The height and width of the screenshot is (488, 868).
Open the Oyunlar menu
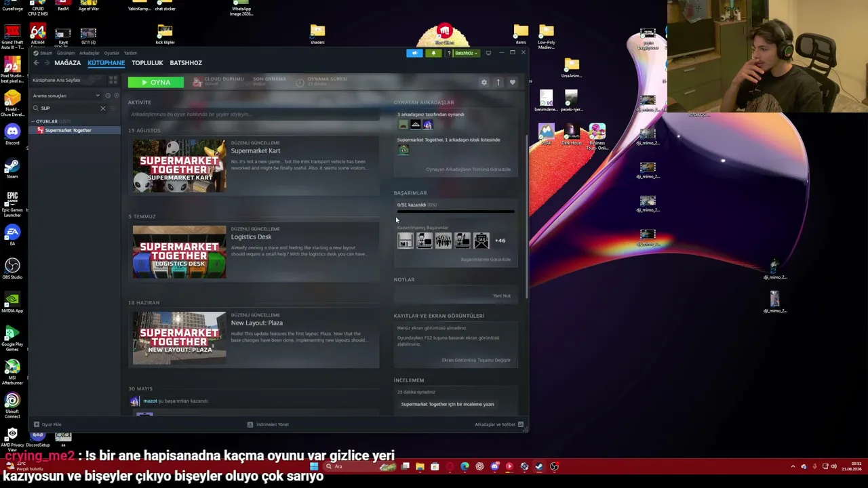[x=112, y=53]
